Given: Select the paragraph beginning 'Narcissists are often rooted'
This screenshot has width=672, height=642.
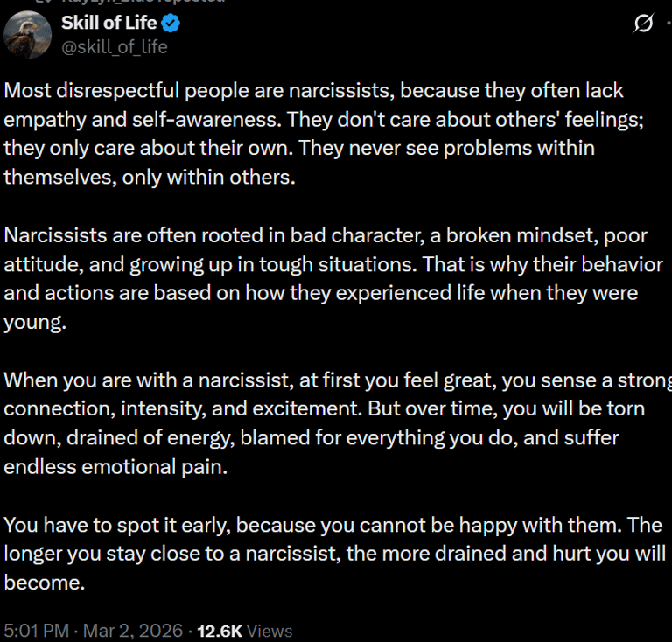Looking at the screenshot, I should pyautogui.click(x=333, y=278).
